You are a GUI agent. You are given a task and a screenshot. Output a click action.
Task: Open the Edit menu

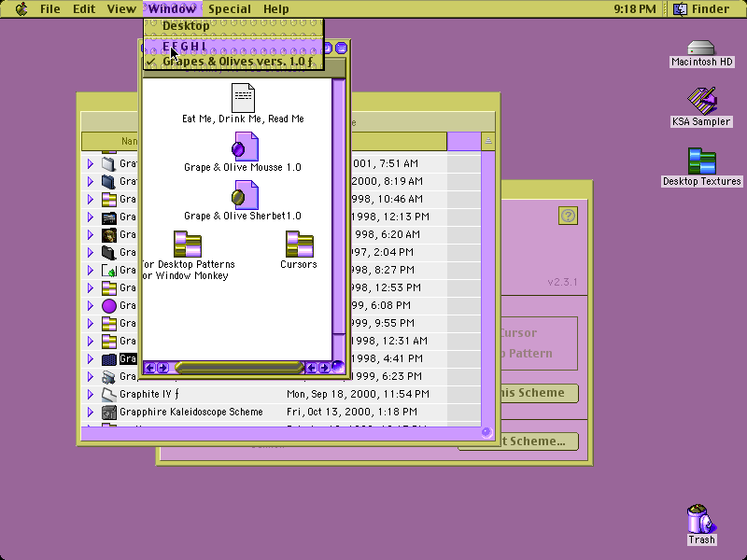click(x=84, y=9)
